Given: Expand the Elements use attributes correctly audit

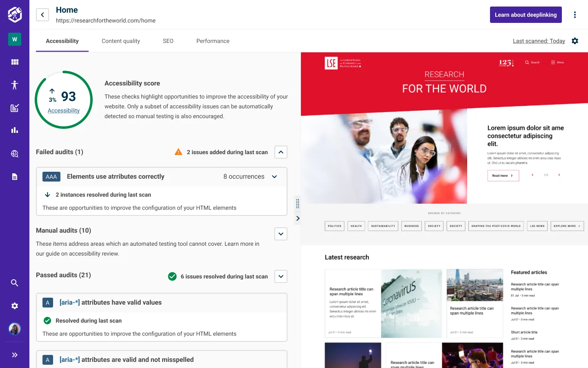Looking at the screenshot, I should (x=274, y=176).
